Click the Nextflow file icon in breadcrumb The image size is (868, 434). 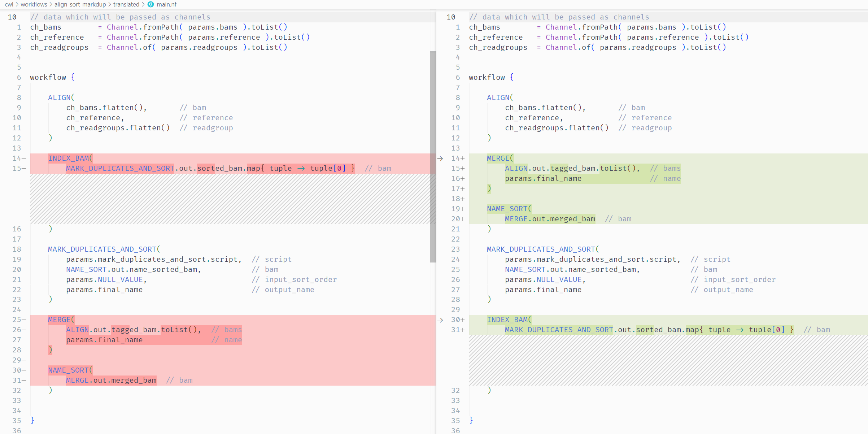tap(151, 4)
